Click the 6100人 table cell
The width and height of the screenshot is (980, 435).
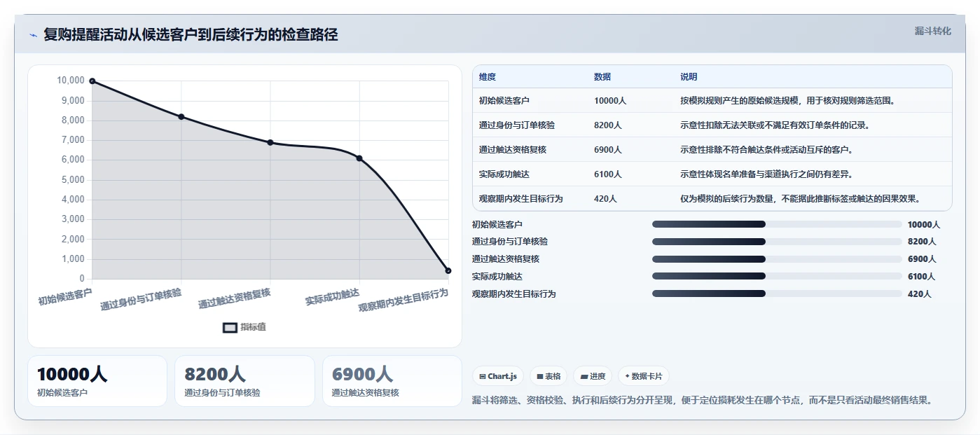[x=608, y=174]
